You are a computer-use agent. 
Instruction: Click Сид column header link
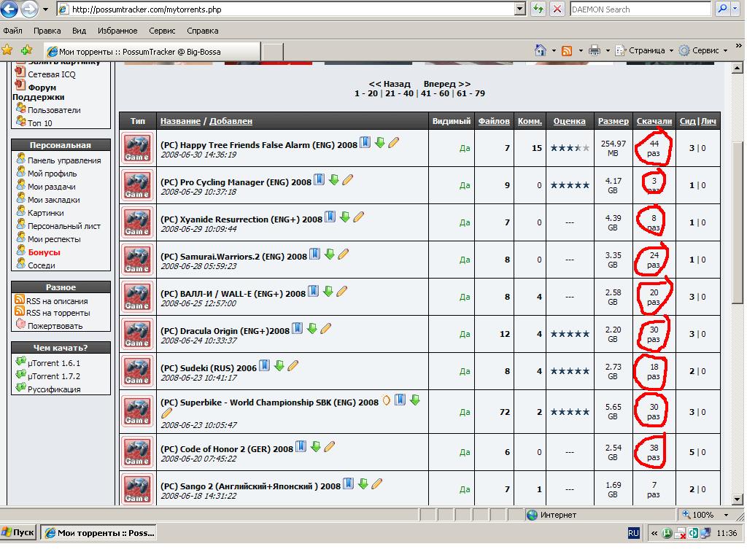pyautogui.click(x=687, y=121)
